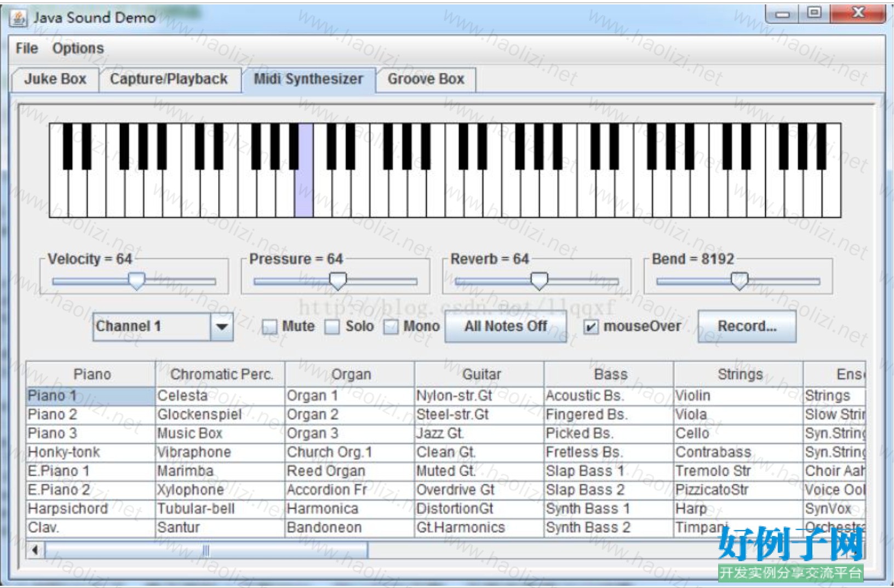Maximize the Java Sound Demo window
Viewport: 894px width, 588px height.
(815, 13)
